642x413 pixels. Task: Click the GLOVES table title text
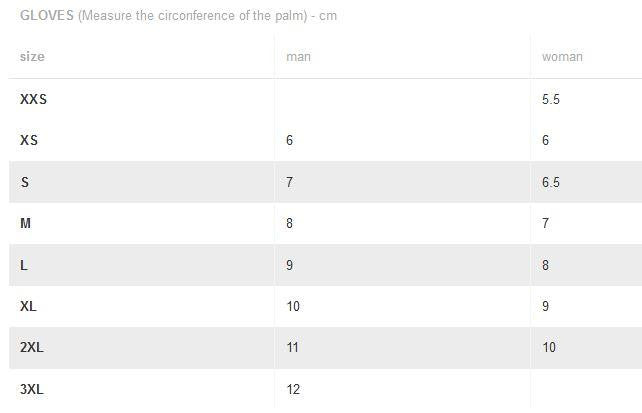tap(179, 16)
